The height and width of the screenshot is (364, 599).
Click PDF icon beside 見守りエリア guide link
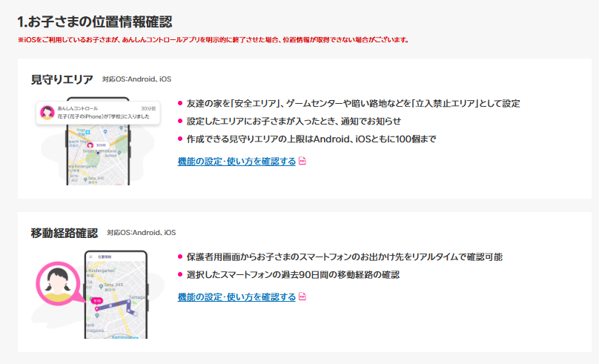pyautogui.click(x=302, y=161)
